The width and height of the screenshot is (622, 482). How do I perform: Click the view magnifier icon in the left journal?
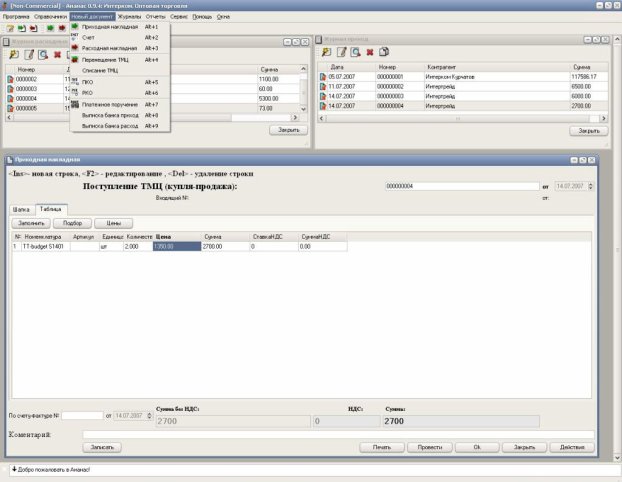[x=43, y=54]
